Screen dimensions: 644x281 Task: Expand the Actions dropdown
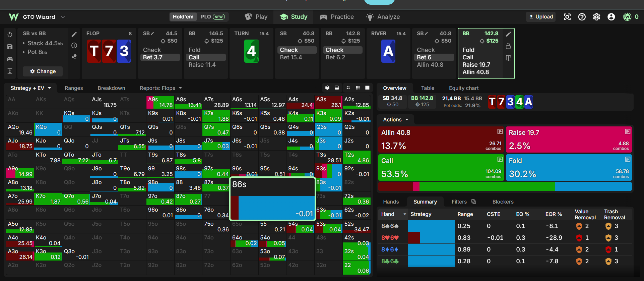[396, 119]
